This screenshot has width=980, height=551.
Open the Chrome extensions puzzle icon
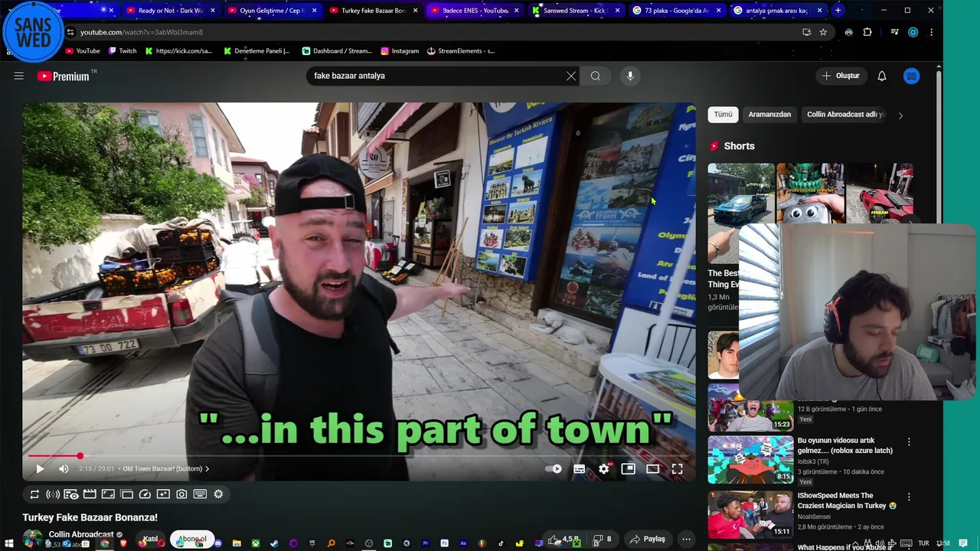tap(867, 32)
